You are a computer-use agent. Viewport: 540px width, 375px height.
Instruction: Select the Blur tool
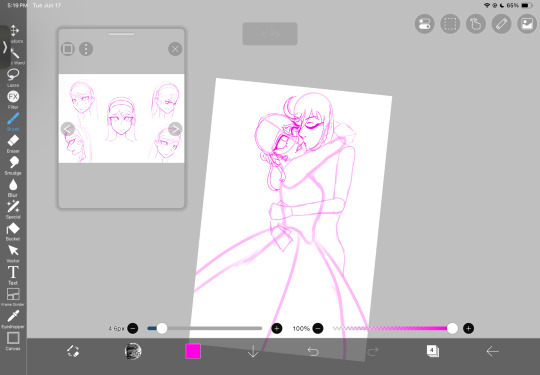point(13,187)
